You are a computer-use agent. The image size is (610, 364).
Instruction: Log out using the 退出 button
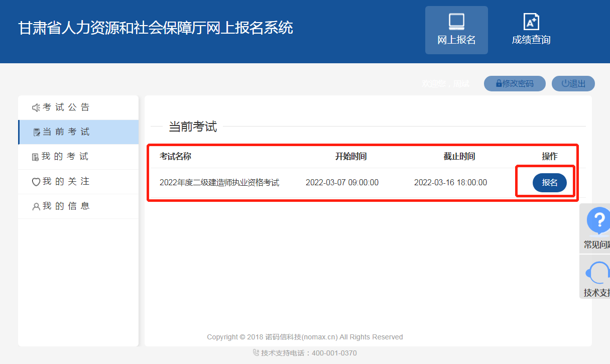[x=573, y=84]
